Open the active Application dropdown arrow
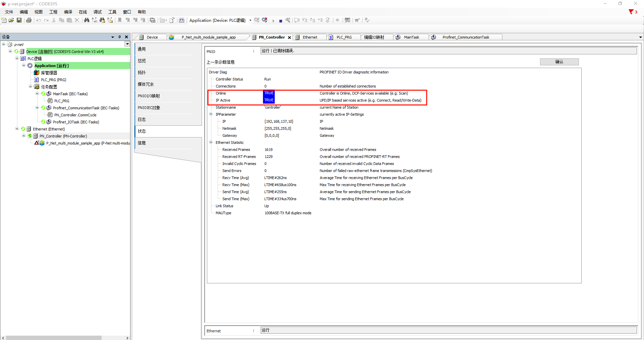This screenshot has width=644, height=340. click(x=250, y=20)
